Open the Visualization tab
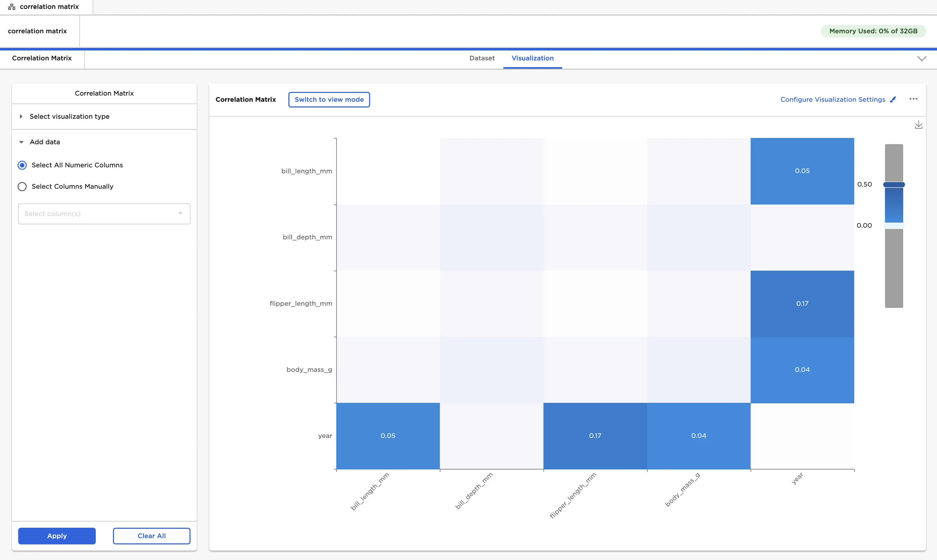The width and height of the screenshot is (937, 560). (x=533, y=58)
